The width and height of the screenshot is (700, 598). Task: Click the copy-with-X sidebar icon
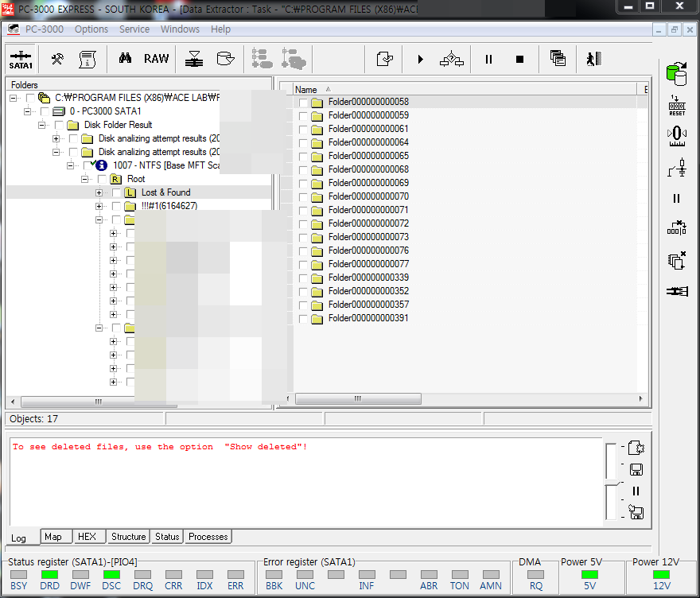(x=677, y=260)
